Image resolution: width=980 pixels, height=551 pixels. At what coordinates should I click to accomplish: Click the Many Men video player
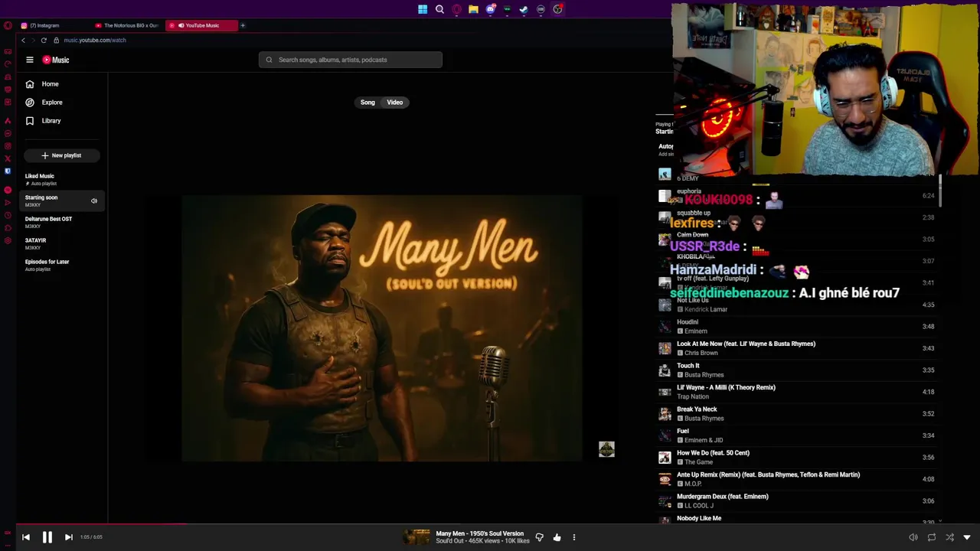[x=382, y=328]
